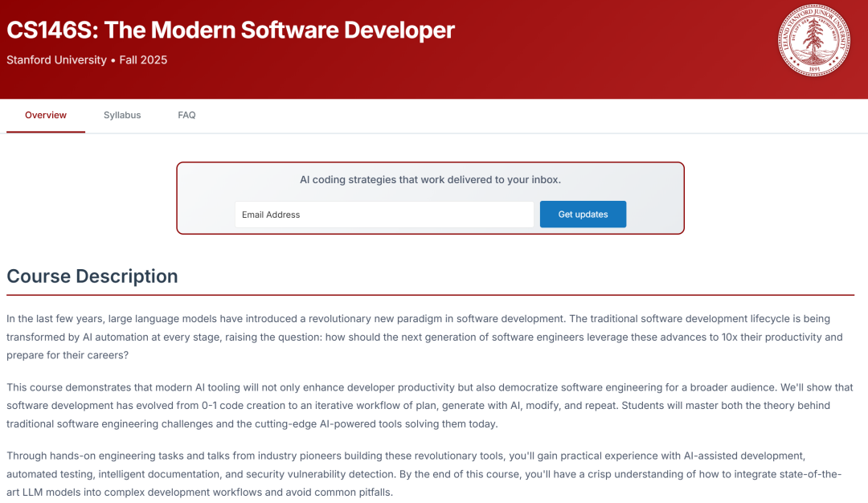
Task: Click the paragraph starting 'In the last few years'
Action: point(424,337)
